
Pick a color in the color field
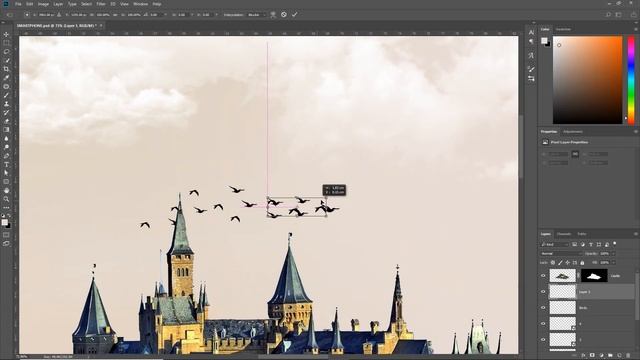587,80
